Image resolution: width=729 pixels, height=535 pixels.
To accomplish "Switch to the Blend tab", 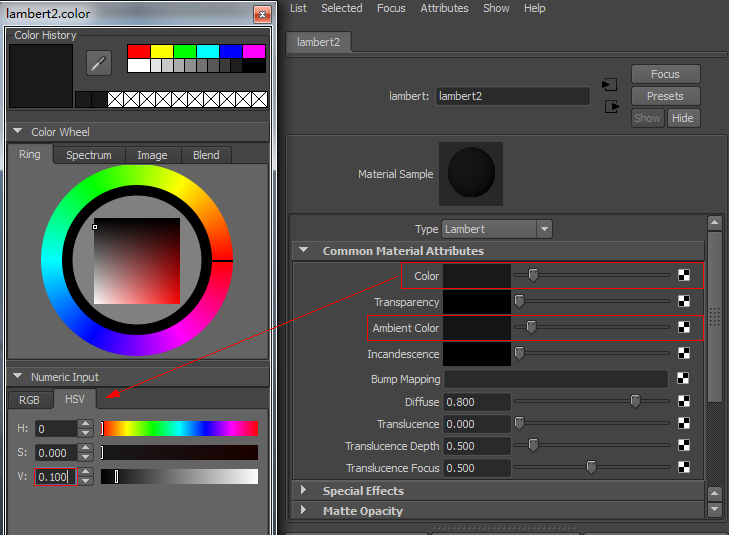I will pos(206,155).
